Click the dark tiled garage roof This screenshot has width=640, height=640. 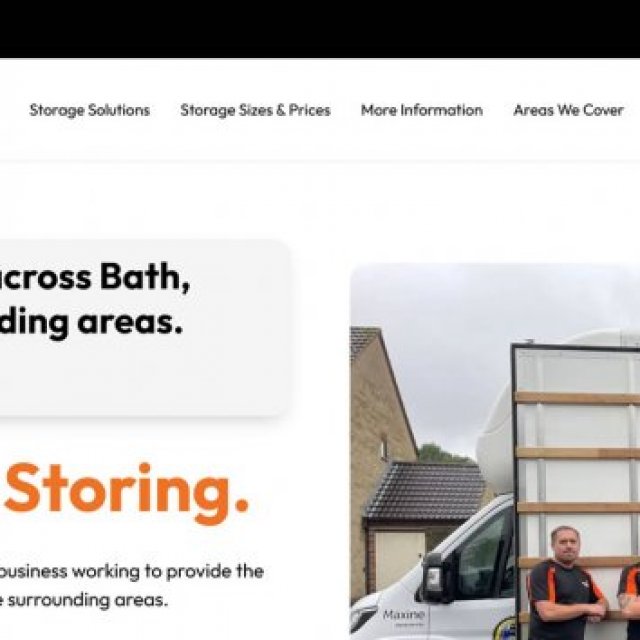(x=427, y=490)
